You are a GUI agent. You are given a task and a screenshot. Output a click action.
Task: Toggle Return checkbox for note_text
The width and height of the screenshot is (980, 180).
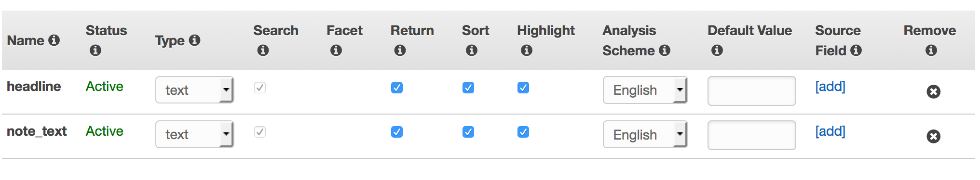[397, 132]
